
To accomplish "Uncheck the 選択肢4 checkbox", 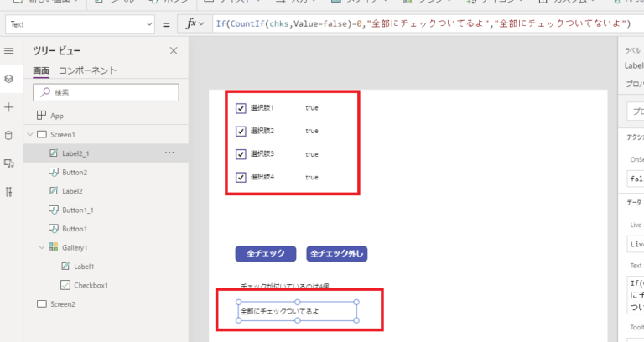I will [x=241, y=178].
